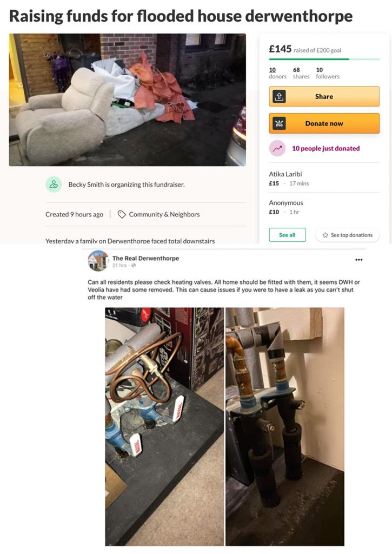Open the flooded furniture fundraiser photo
Screen dimensions: 392x554
[128, 100]
